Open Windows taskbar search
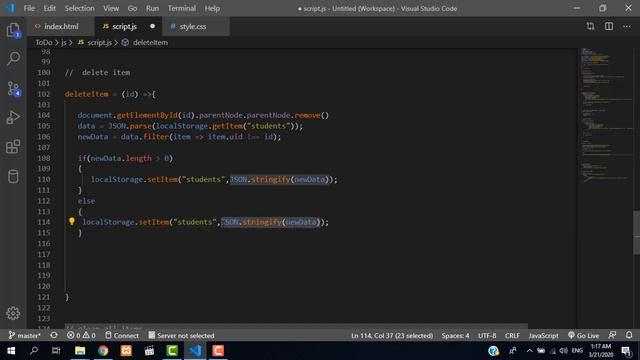This screenshot has height=360, width=640. (34, 351)
